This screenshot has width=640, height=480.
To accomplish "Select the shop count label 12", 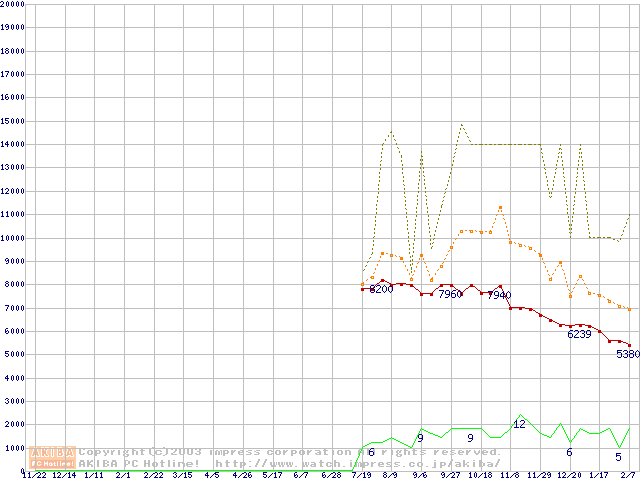I will [519, 424].
